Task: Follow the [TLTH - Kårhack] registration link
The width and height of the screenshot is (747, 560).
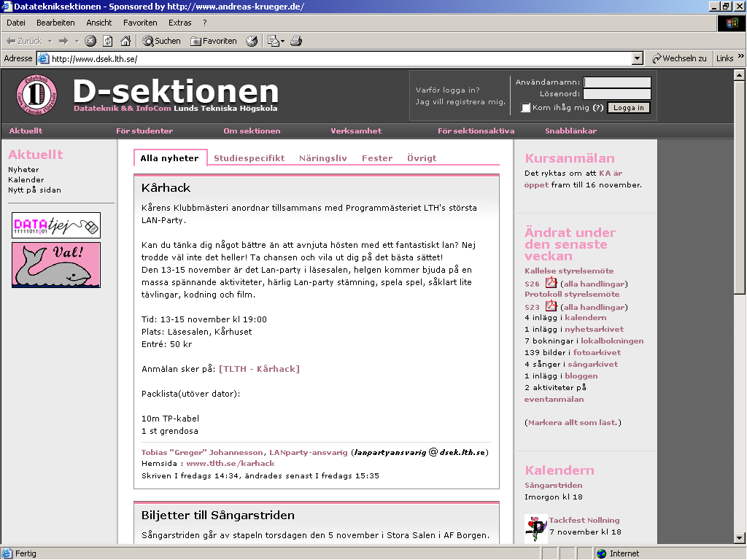Action: tap(259, 369)
